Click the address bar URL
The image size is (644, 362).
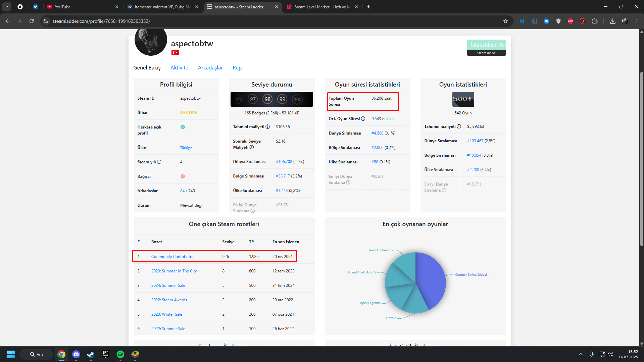(101, 21)
